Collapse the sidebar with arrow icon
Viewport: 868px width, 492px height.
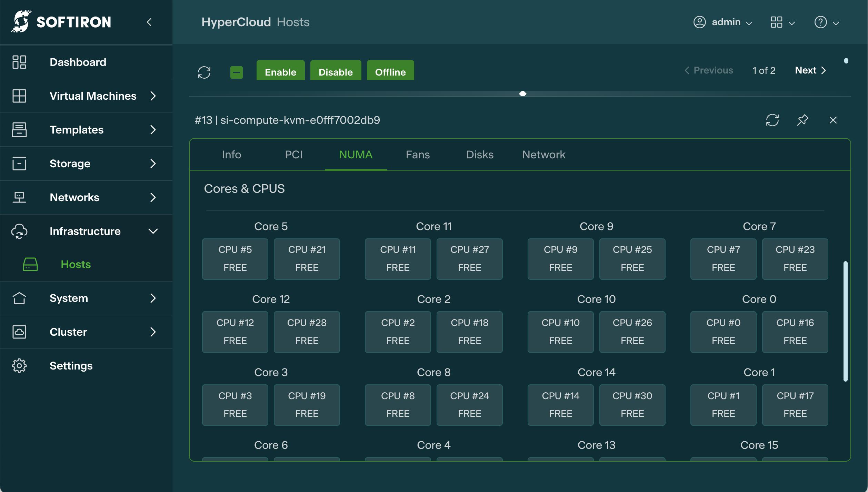(x=149, y=22)
